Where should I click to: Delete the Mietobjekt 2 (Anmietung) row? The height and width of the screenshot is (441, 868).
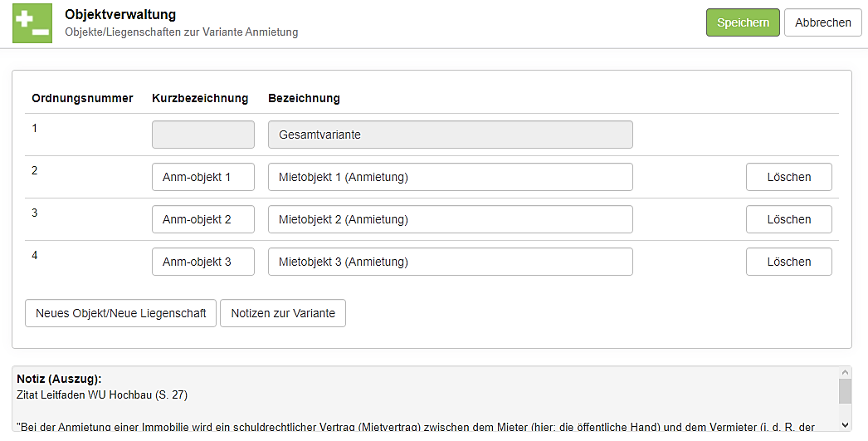(x=788, y=219)
